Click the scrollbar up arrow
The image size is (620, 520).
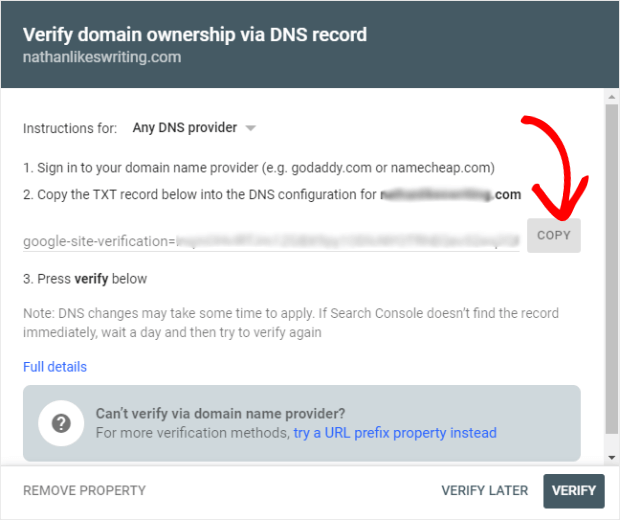(x=612, y=97)
